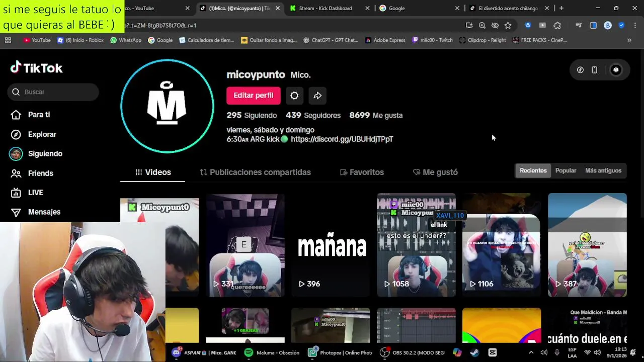Click the Editar perfil button
Viewport: 644px width, 362px height.
pyautogui.click(x=253, y=96)
